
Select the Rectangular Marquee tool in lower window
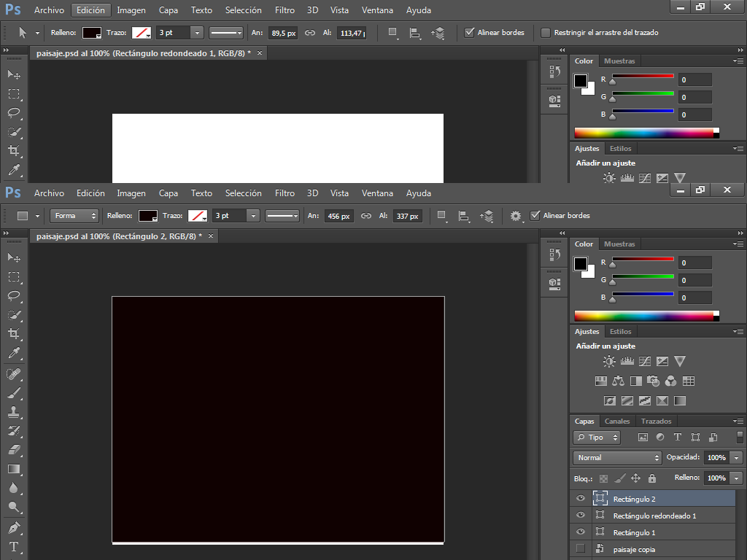click(14, 276)
